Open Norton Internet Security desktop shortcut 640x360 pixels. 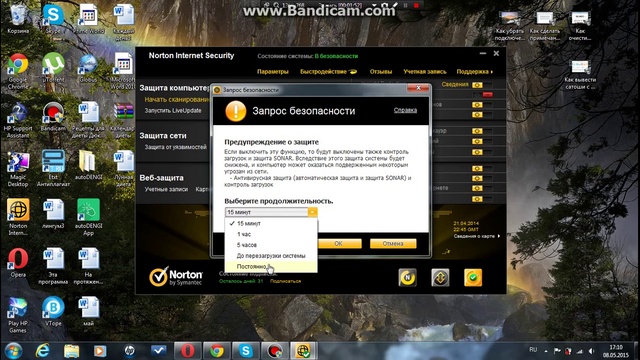point(18,217)
